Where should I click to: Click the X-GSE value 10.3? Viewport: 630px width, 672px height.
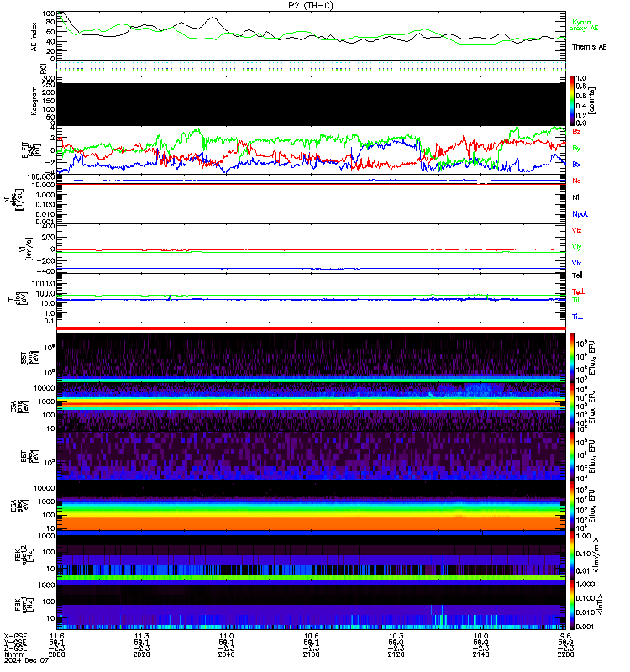(396, 636)
